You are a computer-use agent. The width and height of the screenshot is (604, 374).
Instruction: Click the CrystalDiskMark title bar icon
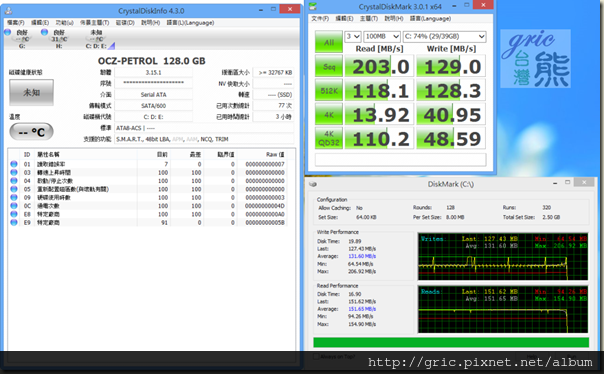click(313, 6)
